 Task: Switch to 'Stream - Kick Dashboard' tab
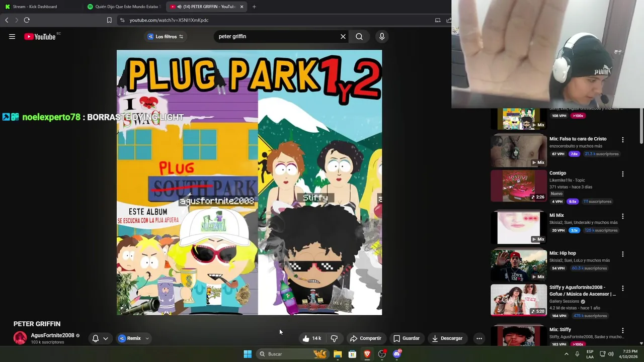41,7
